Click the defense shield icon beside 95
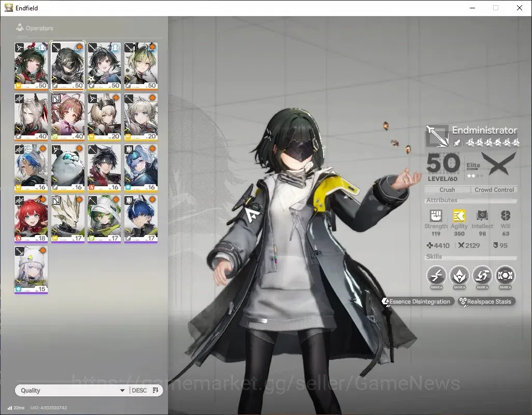 click(496, 245)
